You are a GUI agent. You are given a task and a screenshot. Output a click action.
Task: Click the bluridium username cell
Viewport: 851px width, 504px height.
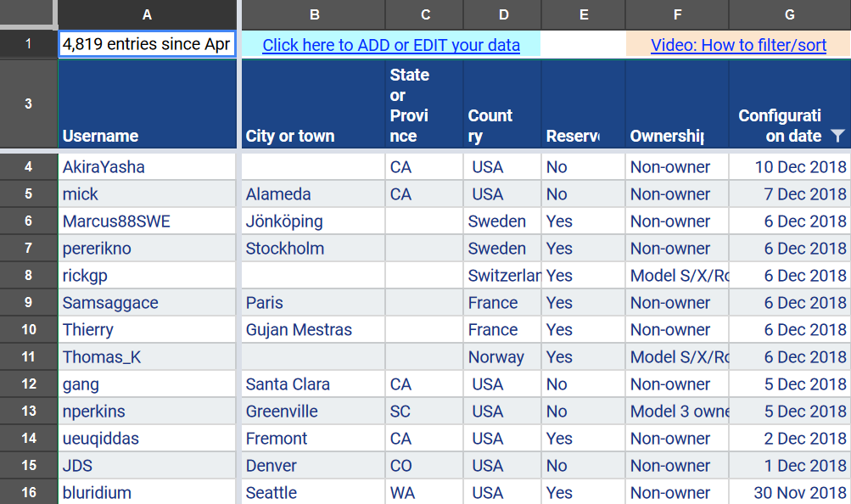[x=147, y=493]
